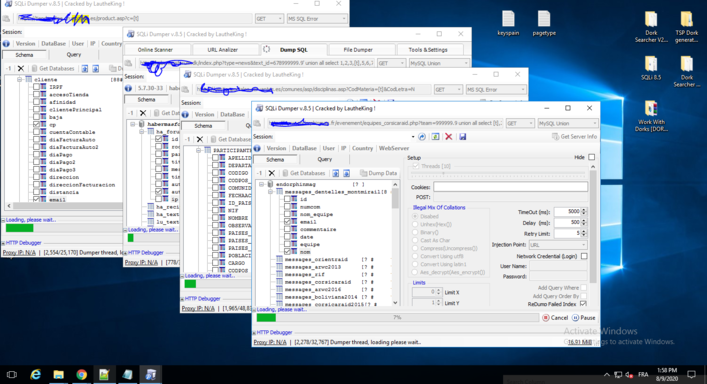Toggle ReDump Failed Index checkbox

coord(583,304)
